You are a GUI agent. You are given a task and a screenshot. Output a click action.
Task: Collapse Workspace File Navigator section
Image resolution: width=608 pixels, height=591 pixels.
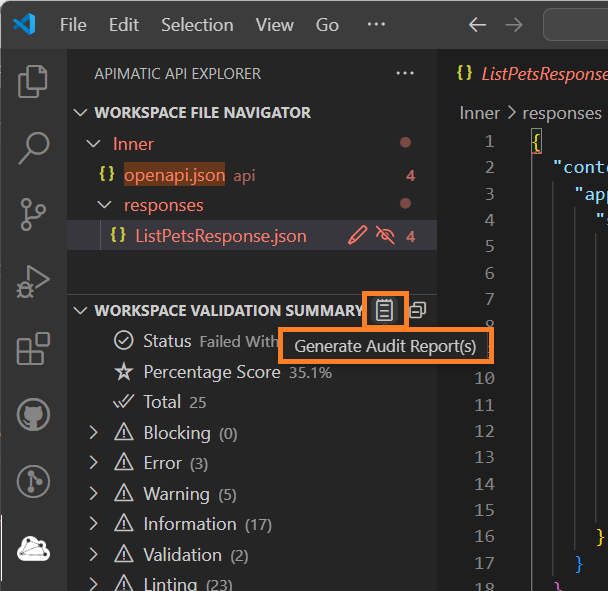[x=80, y=112]
